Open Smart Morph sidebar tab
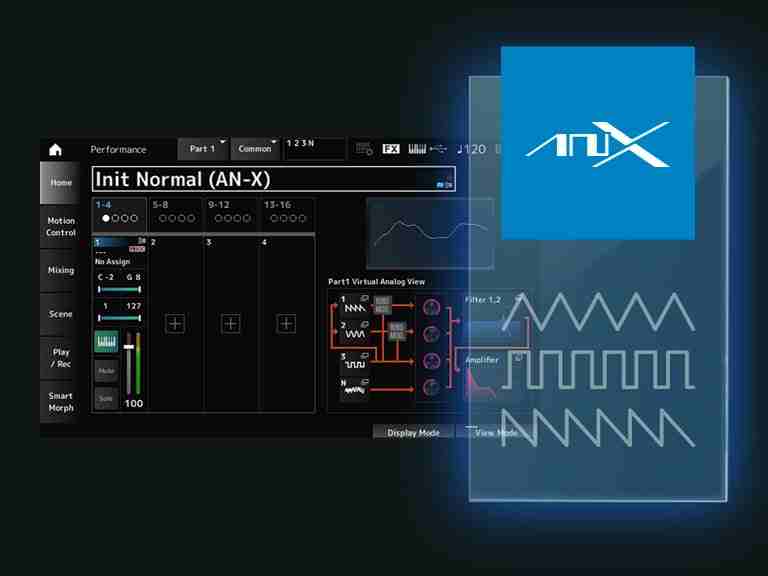This screenshot has width=768, height=576. pyautogui.click(x=60, y=402)
